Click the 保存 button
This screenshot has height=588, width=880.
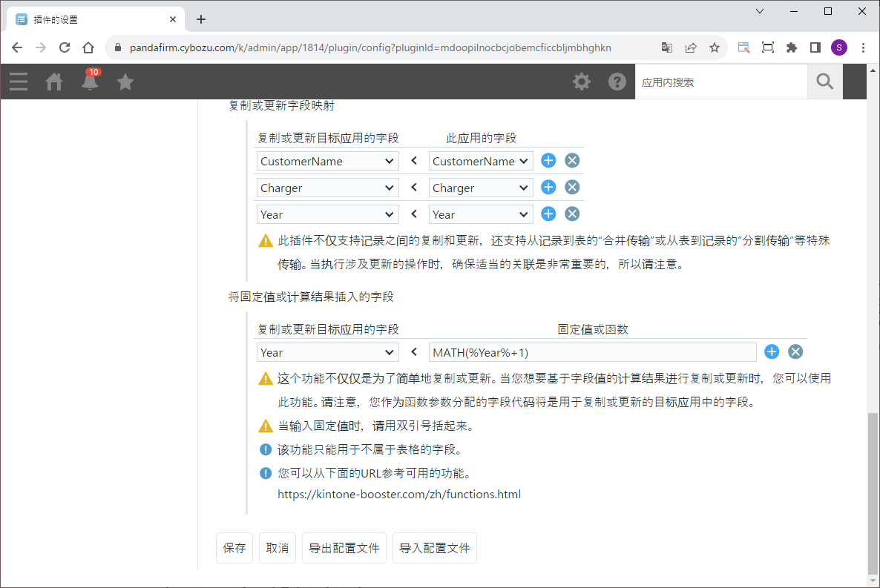click(x=234, y=548)
